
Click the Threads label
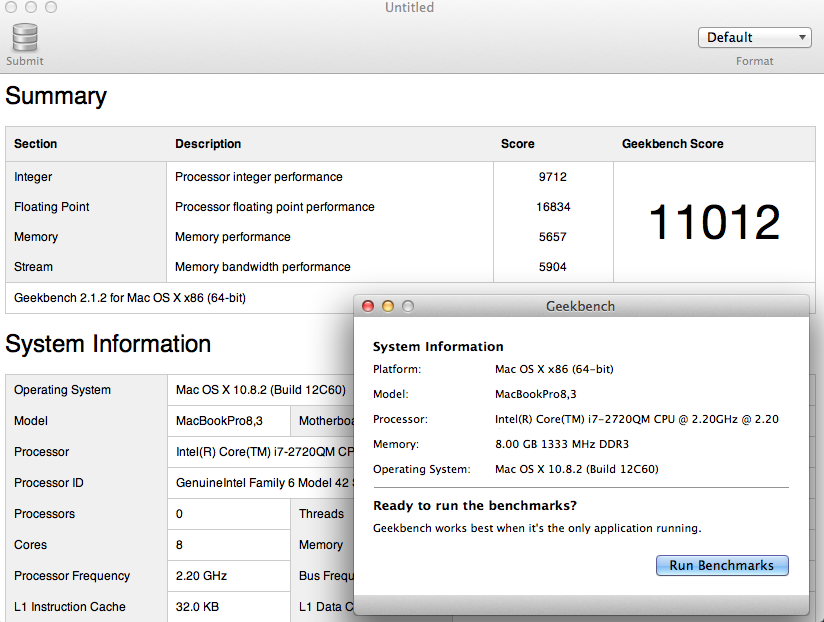coord(321,514)
